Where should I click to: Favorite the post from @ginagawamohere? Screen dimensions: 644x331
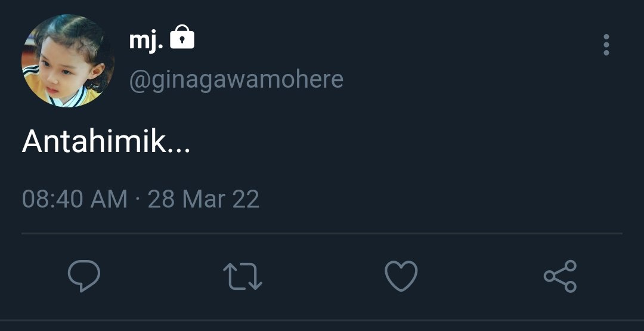(401, 276)
